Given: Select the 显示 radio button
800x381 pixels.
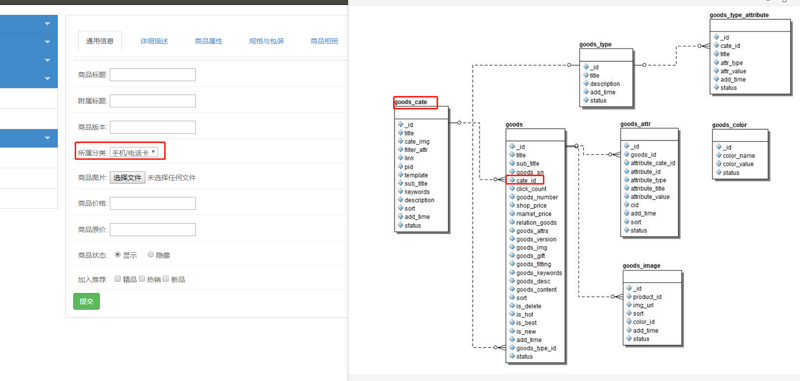Looking at the screenshot, I should pos(118,255).
